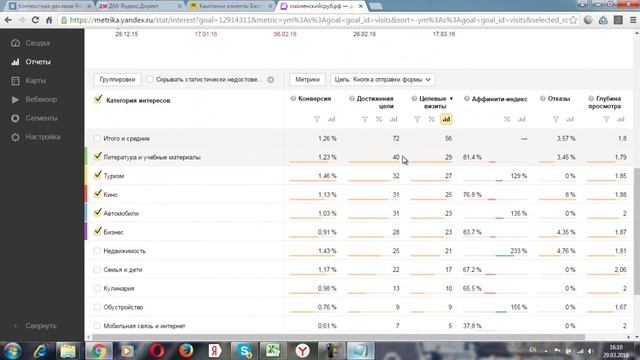Viewport: 640px width, 360px height.
Task: Uncheck the Автомобили row checkbox
Action: coord(97,213)
